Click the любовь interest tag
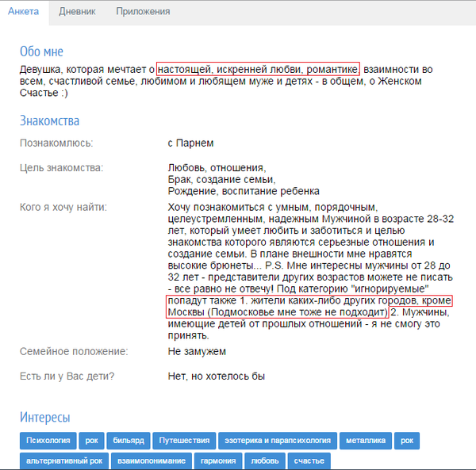476x470 pixels. tap(265, 460)
